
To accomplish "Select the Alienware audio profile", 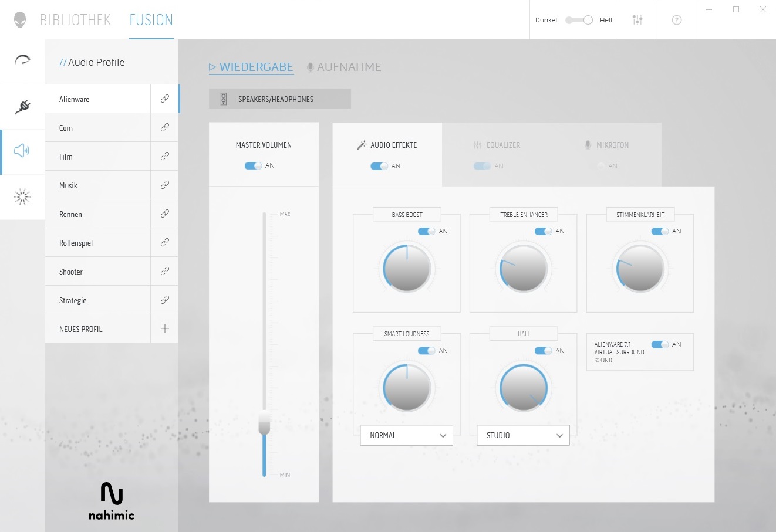I will click(x=97, y=99).
